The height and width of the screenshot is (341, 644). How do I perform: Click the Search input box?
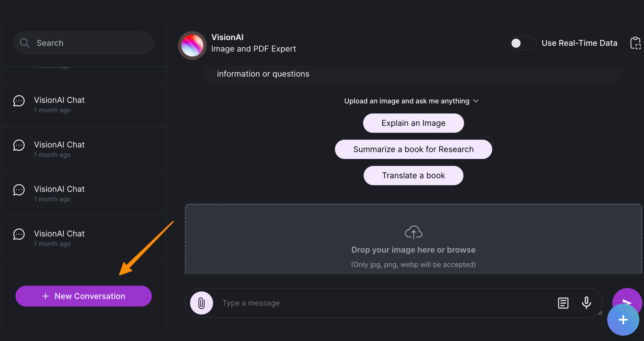click(x=83, y=43)
